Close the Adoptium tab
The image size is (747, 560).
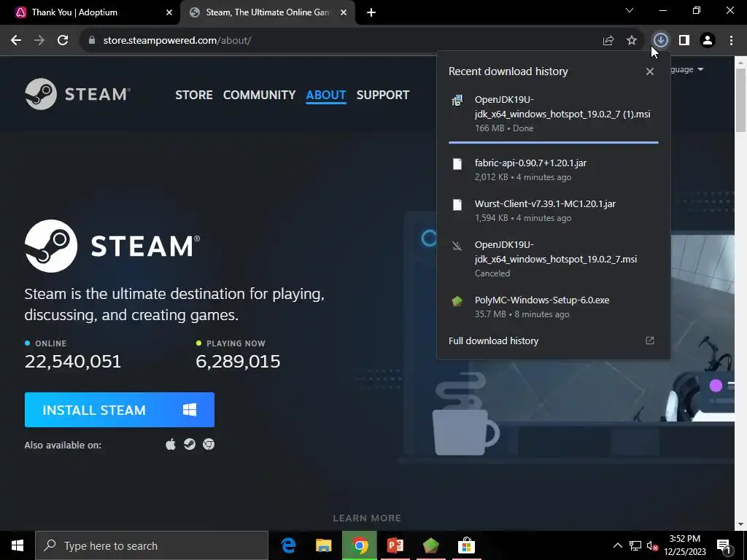coord(169,12)
